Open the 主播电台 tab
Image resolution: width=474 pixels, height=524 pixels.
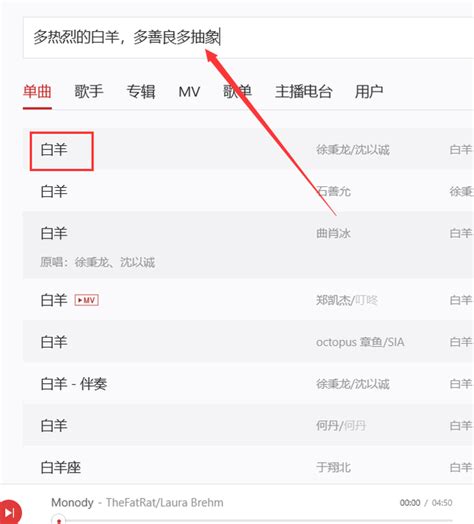(304, 91)
